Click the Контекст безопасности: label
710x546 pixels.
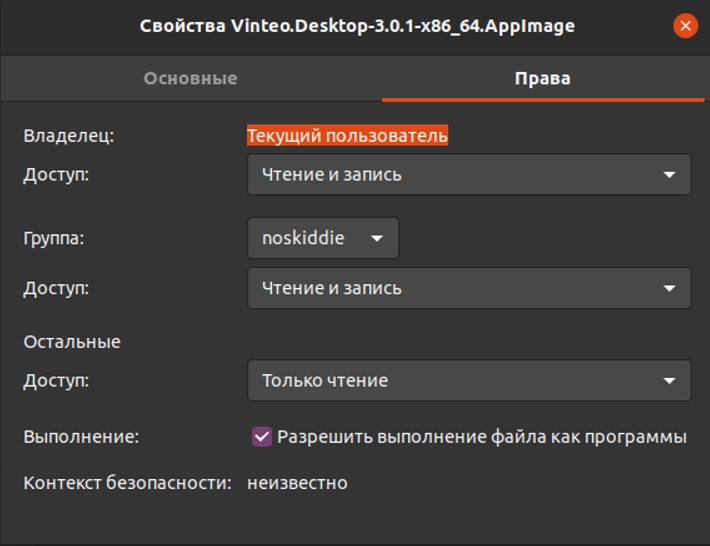127,483
